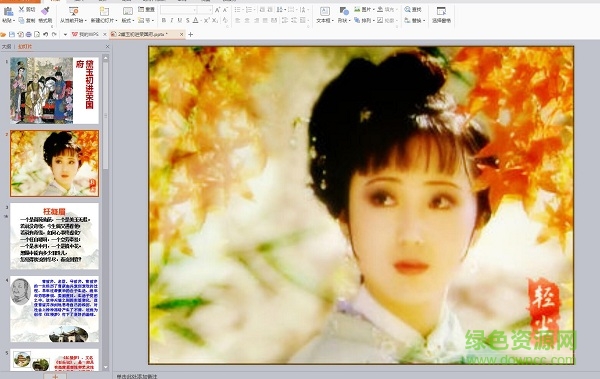Open a new document tab with plus
The image size is (600, 379).
coord(191,34)
